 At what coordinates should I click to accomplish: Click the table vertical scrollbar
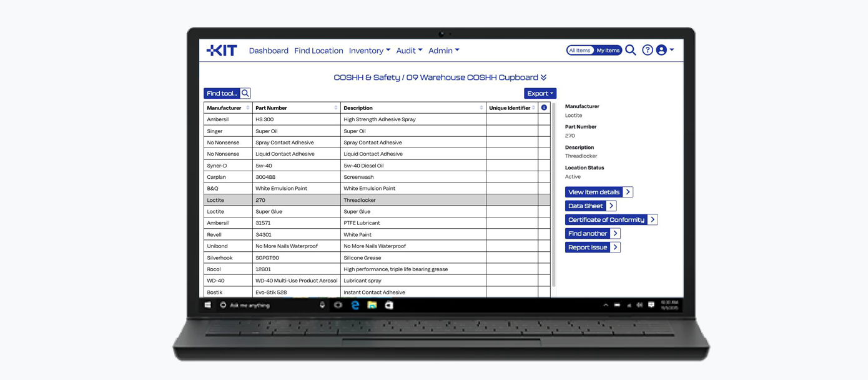tap(554, 194)
